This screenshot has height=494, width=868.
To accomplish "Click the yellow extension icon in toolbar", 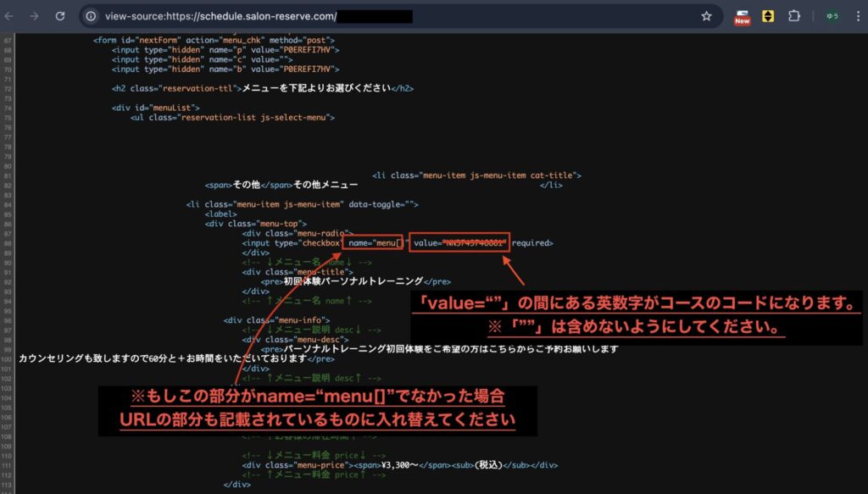I will tap(768, 16).
